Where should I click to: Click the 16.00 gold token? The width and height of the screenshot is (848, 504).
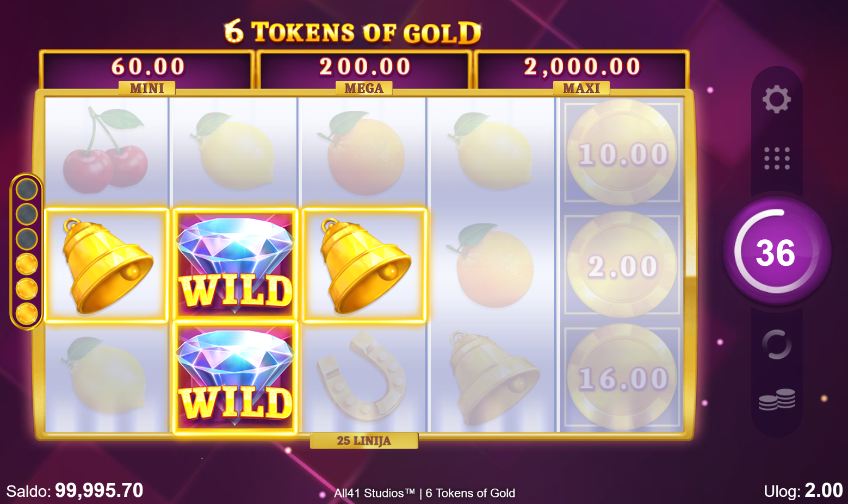coord(622,378)
